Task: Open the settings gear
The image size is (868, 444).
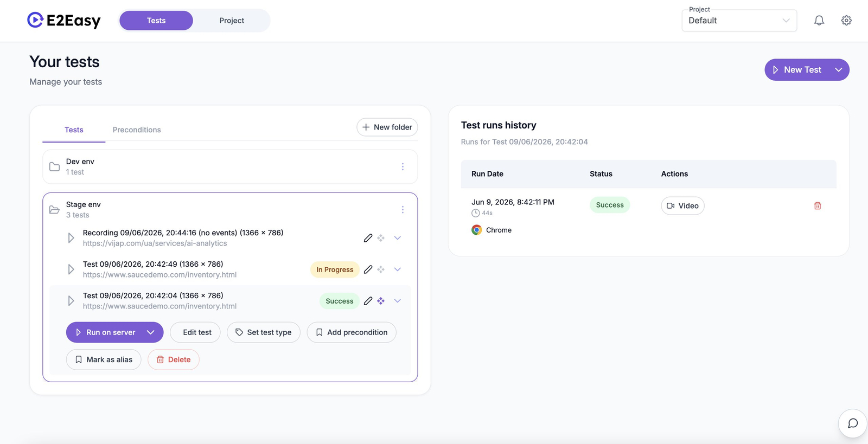Action: pyautogui.click(x=846, y=21)
